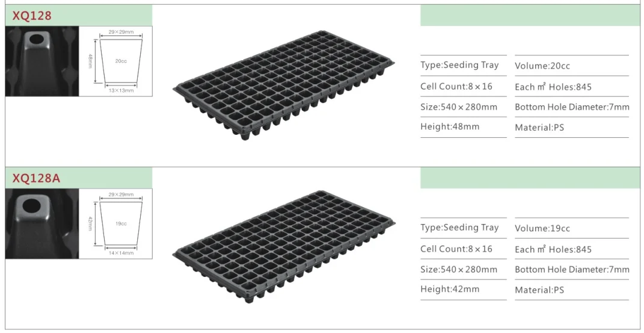Click the XQ128 model heading
Screen dimensions: 644x333
[x=32, y=16]
